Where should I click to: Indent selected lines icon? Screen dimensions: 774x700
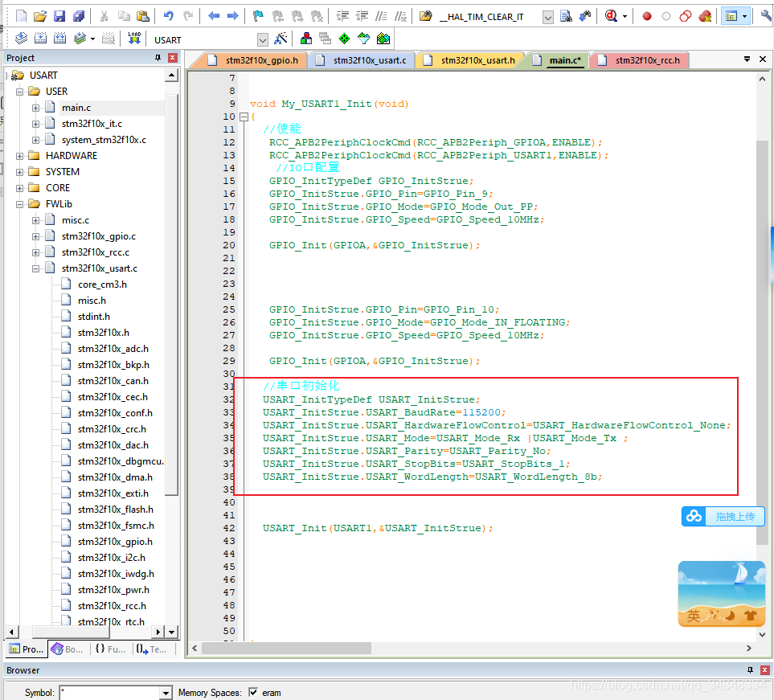(x=342, y=16)
